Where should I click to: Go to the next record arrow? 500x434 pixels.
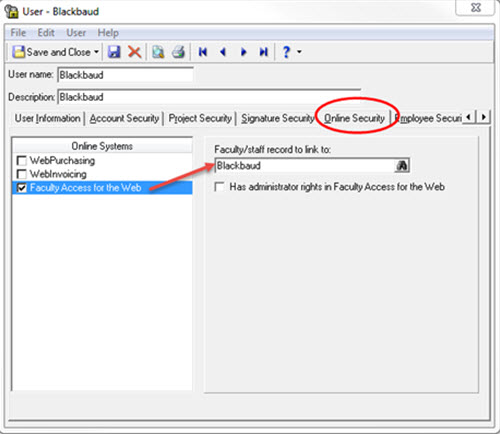(x=244, y=52)
